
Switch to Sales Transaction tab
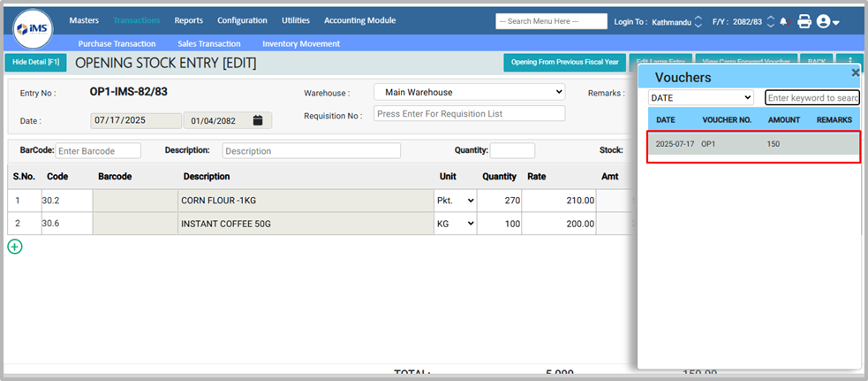pyautogui.click(x=209, y=43)
